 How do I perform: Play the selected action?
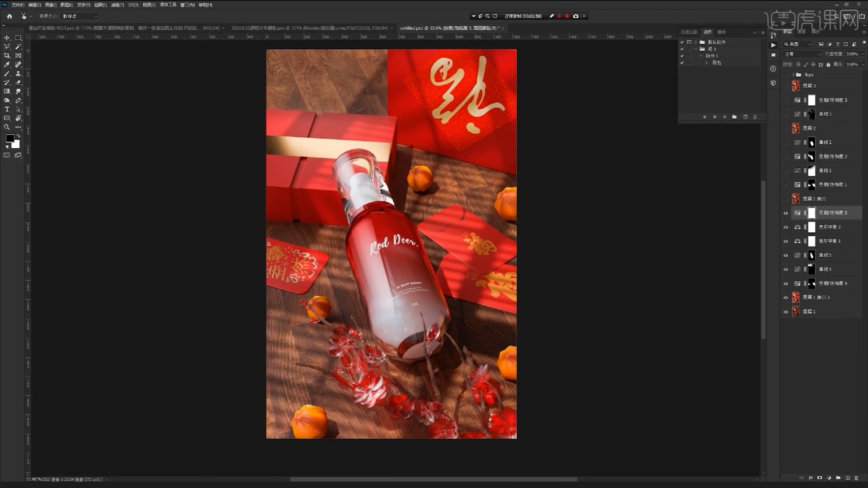tap(725, 117)
